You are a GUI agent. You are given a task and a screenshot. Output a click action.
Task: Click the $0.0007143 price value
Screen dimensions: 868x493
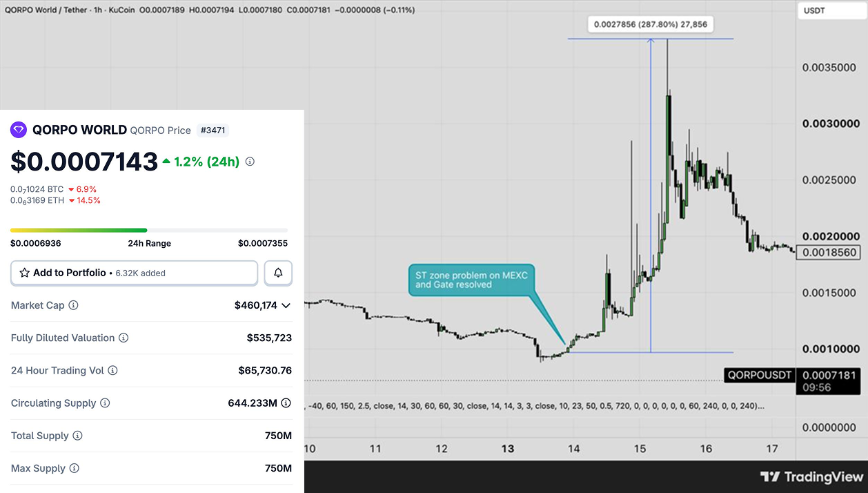[84, 162]
